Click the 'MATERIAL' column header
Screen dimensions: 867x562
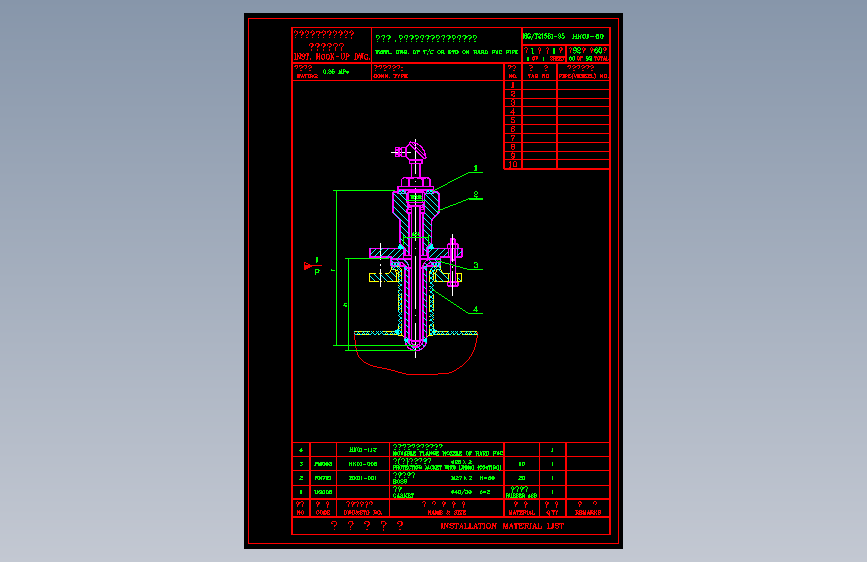(521, 513)
